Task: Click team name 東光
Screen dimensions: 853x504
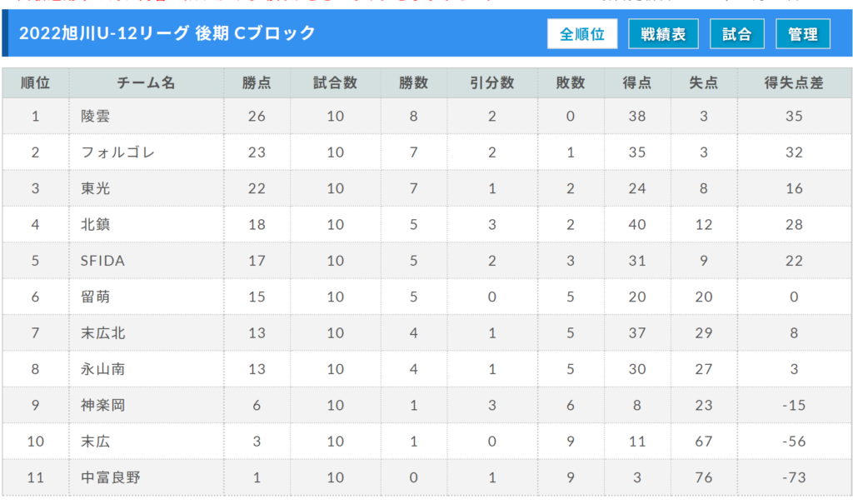Action: pyautogui.click(x=95, y=188)
